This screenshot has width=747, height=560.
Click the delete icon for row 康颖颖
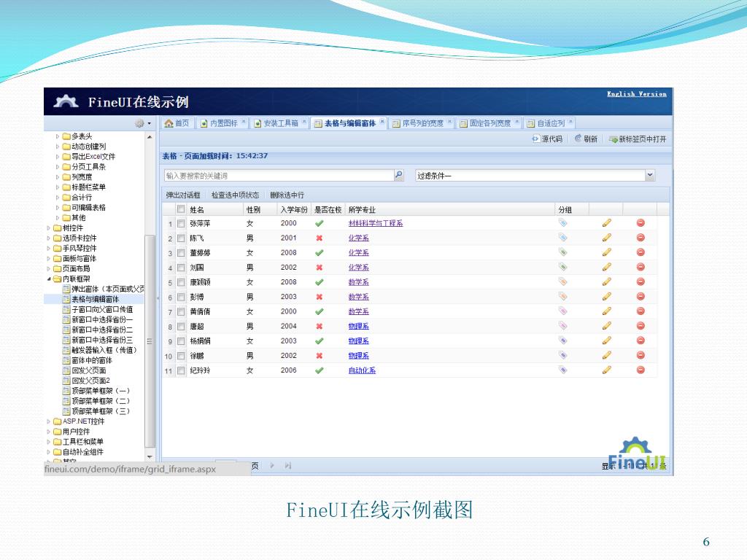[x=640, y=282]
